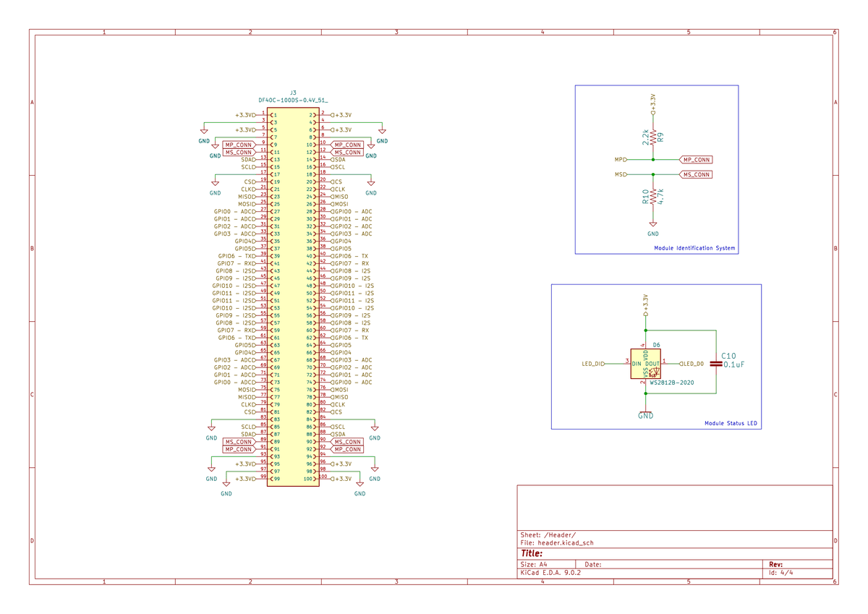Select the MS label in the identification box
Screen dimensions: 868x614
tap(621, 174)
